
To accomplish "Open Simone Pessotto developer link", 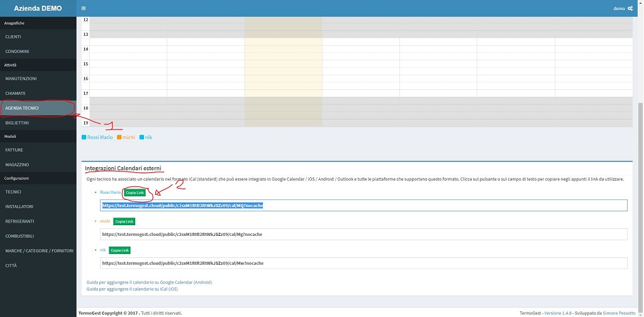I will (619, 313).
